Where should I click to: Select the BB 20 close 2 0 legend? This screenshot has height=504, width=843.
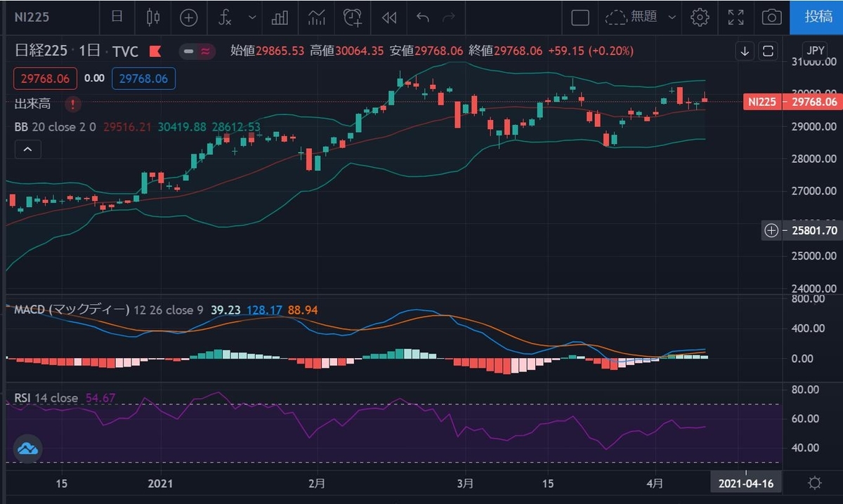[x=56, y=127]
